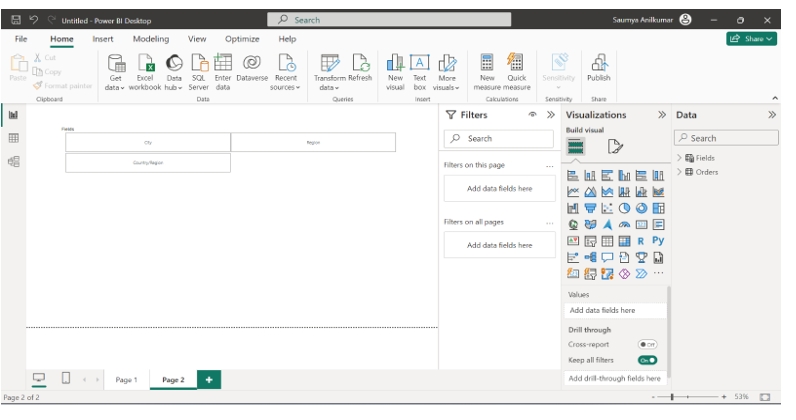This screenshot has height=420, width=796.
Task: Select the Azure map arrow visual
Action: [607, 224]
